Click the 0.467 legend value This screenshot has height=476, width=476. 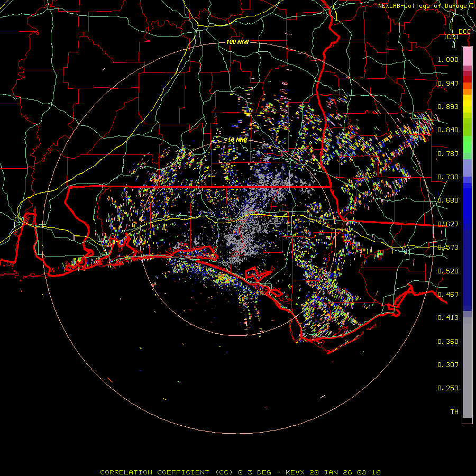coord(448,295)
